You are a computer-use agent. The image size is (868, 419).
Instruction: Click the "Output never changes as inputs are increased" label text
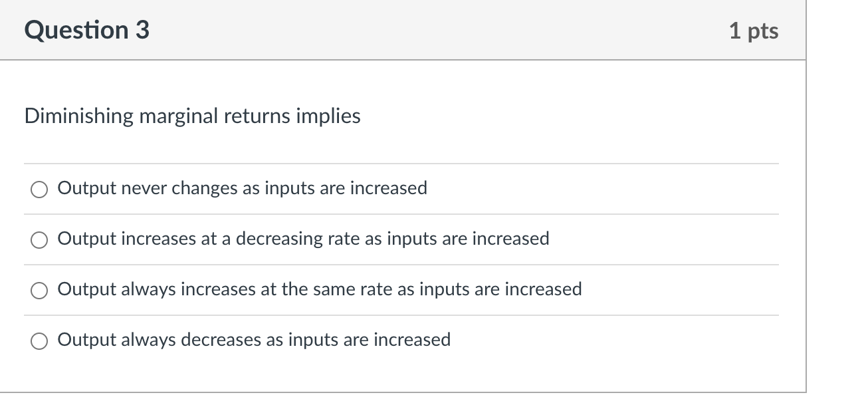pos(242,188)
